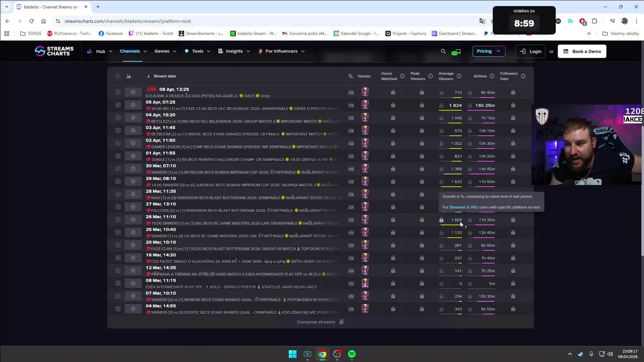Expand the Hub menu
Viewport: 644px width, 362px height.
point(100,51)
